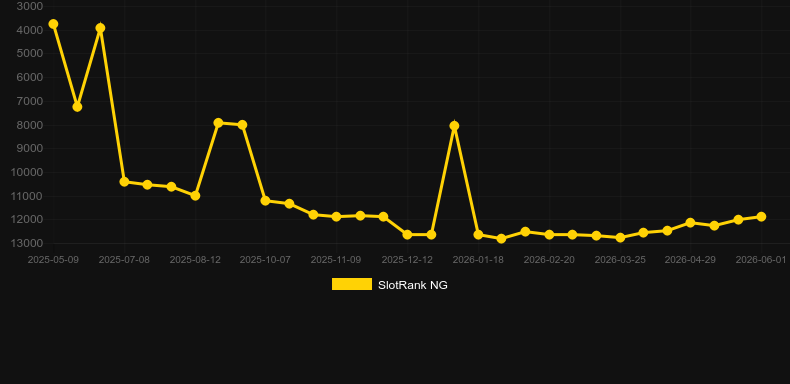This screenshot has width=790, height=384.
Task: Click the x-axis label 2025-11-09
Action: 336,260
